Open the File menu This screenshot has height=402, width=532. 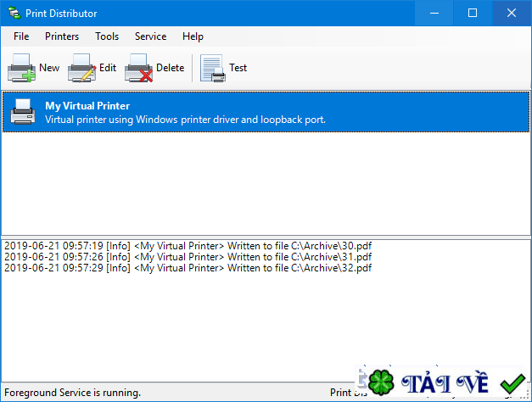(x=21, y=36)
